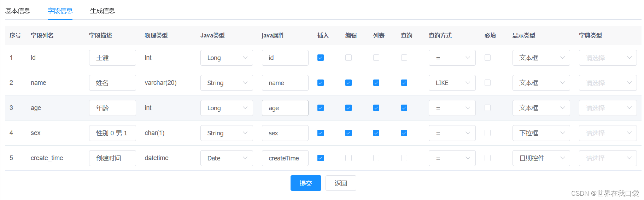The width and height of the screenshot is (644, 200).
Task: Open the LIKE 查询方式 dropdown
Action: pyautogui.click(x=452, y=83)
